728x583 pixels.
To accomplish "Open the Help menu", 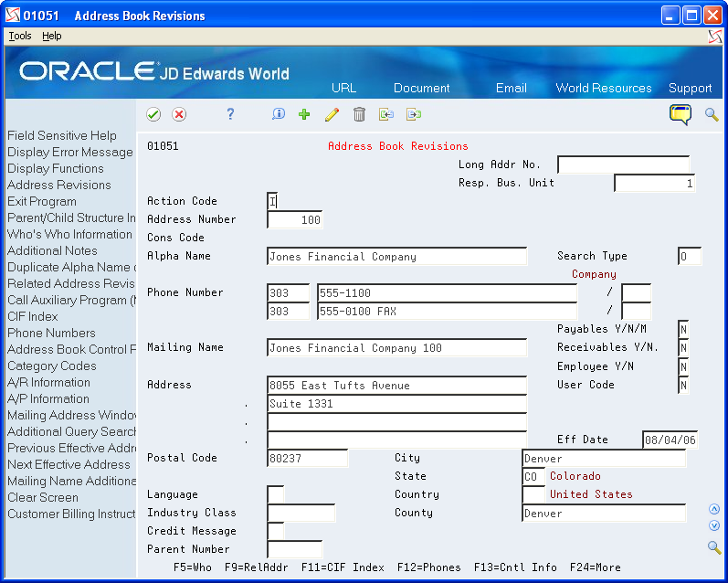I will tap(51, 36).
